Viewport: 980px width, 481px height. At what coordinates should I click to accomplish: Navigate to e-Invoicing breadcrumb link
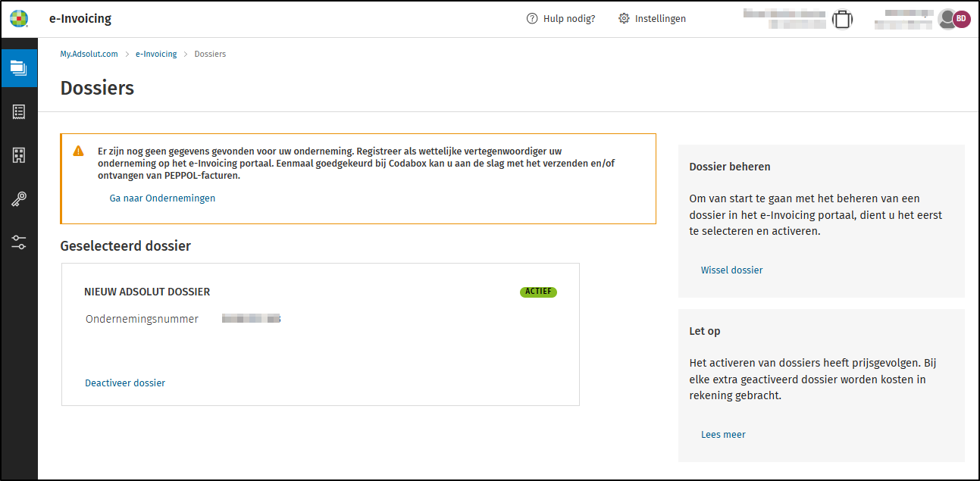(x=156, y=55)
